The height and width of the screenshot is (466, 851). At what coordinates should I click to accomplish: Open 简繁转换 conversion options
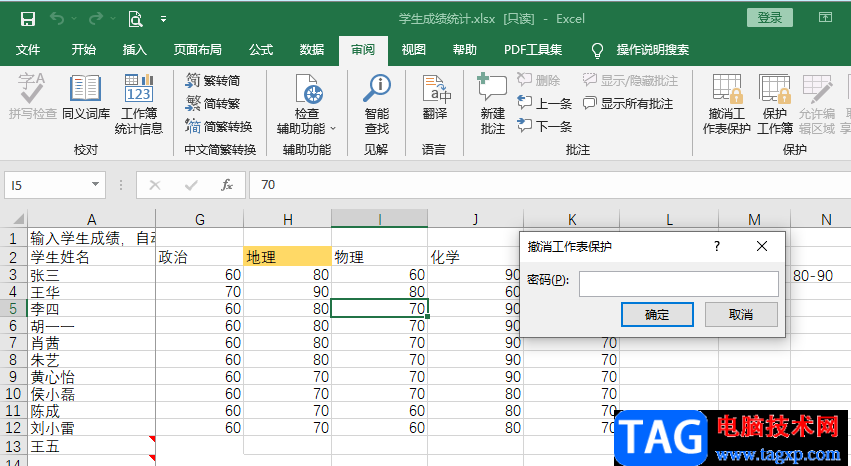coord(219,126)
